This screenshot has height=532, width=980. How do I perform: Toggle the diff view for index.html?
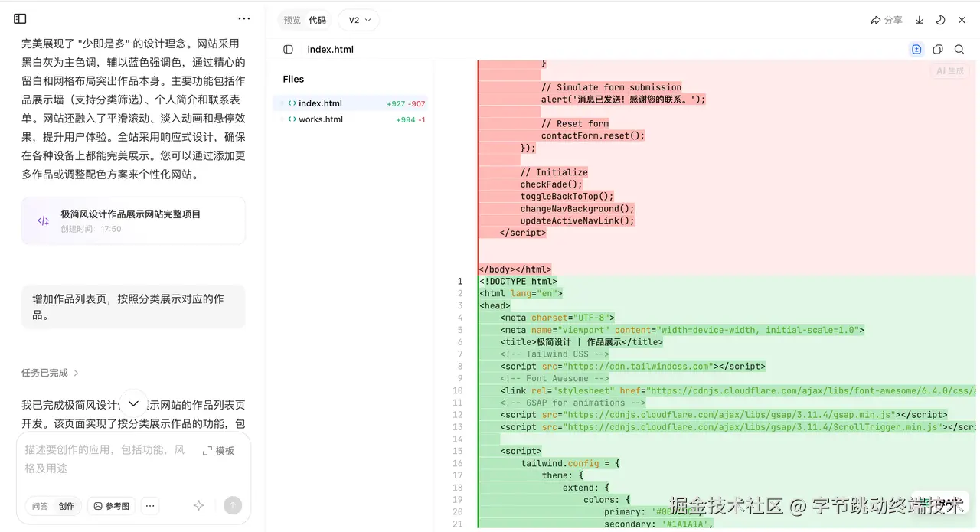(x=916, y=50)
